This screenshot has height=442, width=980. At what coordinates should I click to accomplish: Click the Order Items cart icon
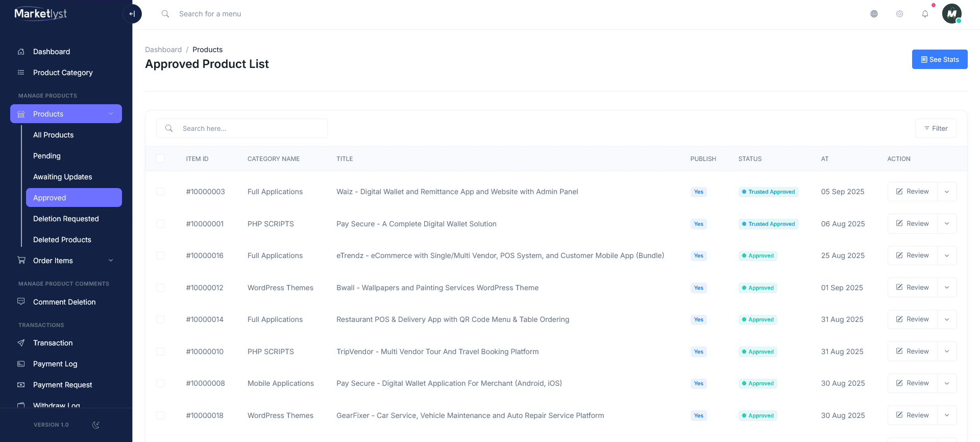[x=21, y=260]
